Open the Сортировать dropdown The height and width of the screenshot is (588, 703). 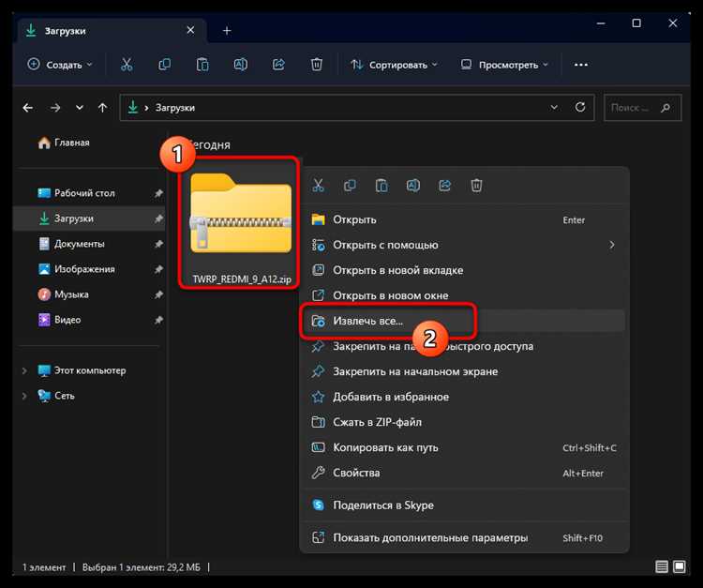(x=394, y=65)
